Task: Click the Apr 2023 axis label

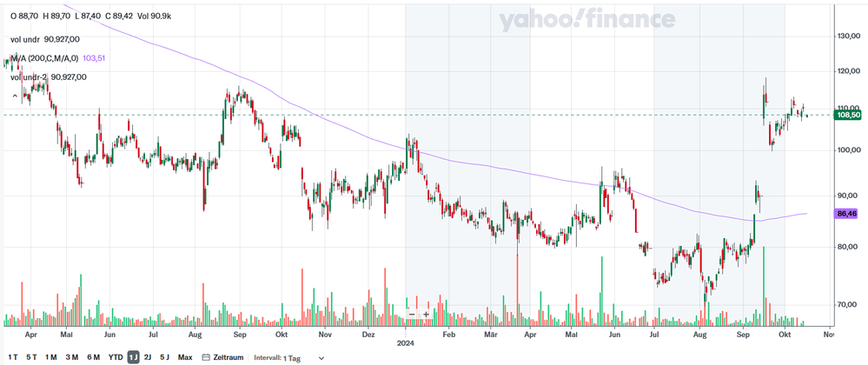Action: [x=31, y=335]
